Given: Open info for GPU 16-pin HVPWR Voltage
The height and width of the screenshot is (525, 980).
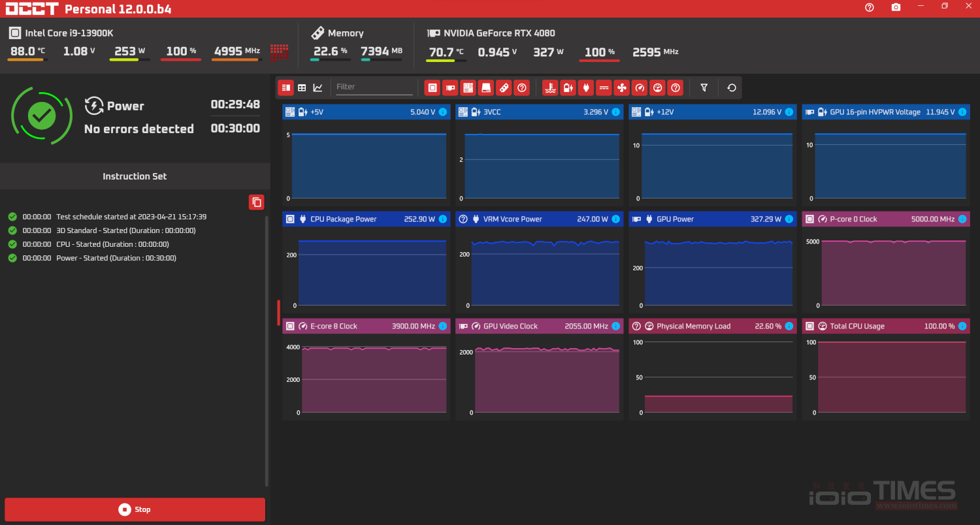Looking at the screenshot, I should 962,112.
